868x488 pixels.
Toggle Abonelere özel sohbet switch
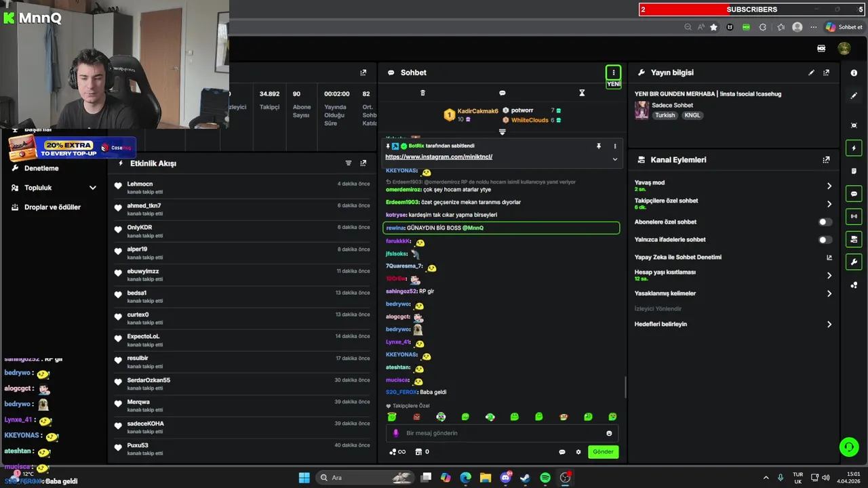825,222
